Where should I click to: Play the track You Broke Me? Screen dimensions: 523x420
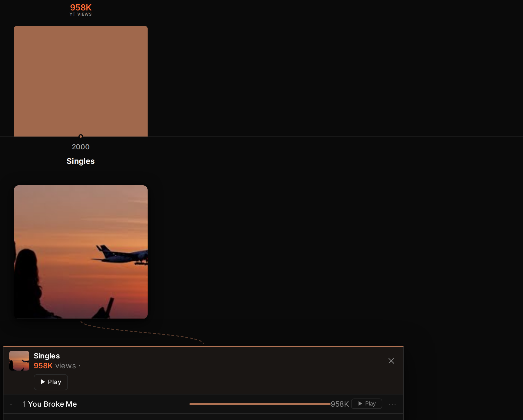pyautogui.click(x=367, y=404)
